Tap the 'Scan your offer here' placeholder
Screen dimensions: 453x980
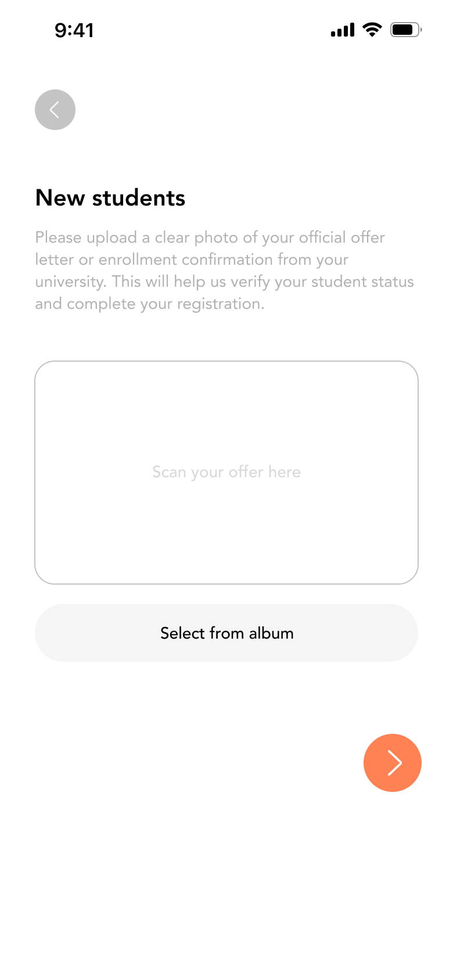(x=227, y=472)
